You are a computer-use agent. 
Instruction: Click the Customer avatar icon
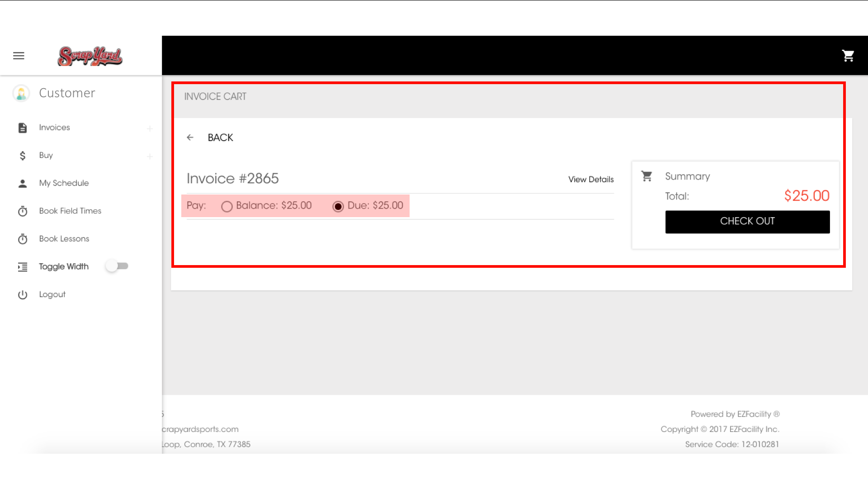pyautogui.click(x=21, y=93)
